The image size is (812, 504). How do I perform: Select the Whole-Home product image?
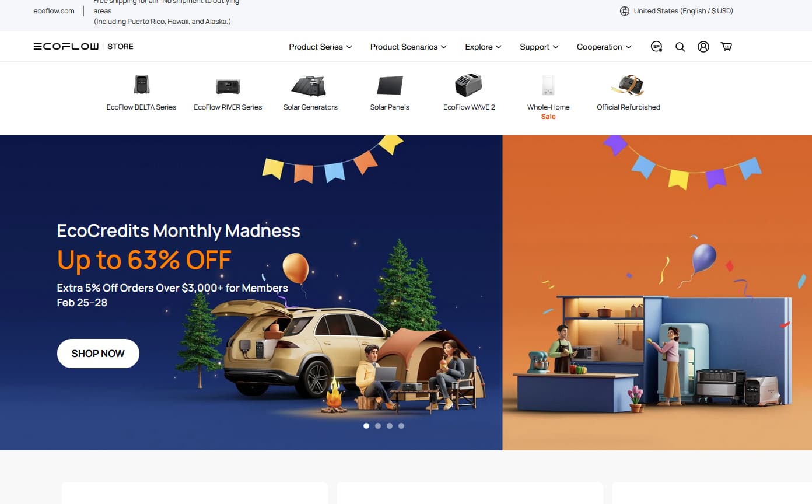tap(548, 85)
